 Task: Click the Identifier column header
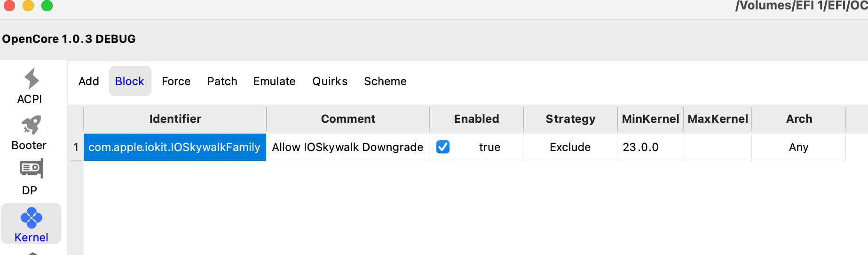(x=175, y=119)
